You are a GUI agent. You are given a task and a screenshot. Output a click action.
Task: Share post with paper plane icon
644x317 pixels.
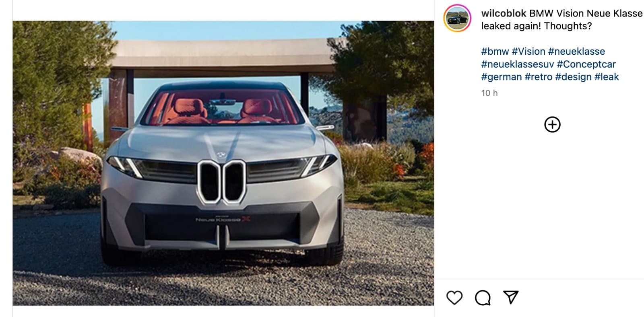511,297
